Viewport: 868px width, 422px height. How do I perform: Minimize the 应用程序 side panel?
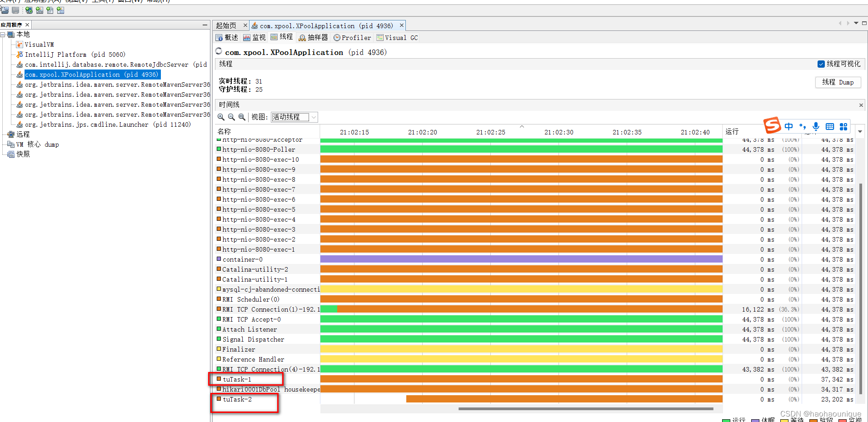pyautogui.click(x=205, y=25)
